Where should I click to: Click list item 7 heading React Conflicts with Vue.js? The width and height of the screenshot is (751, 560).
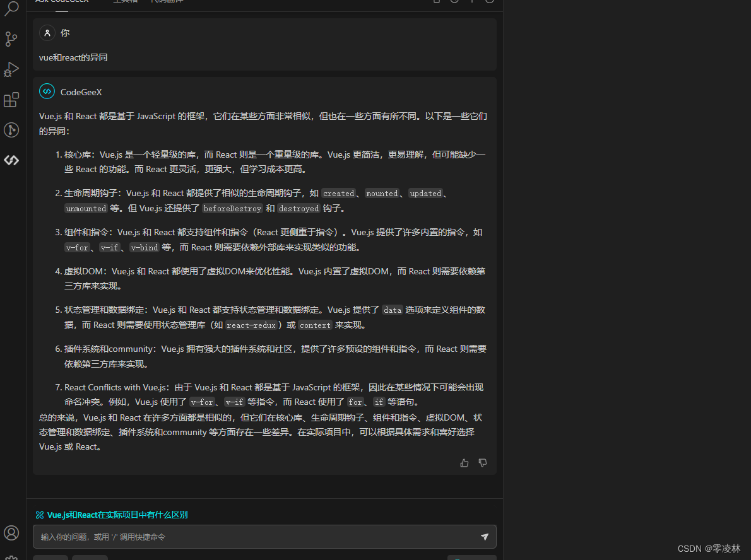click(x=115, y=387)
